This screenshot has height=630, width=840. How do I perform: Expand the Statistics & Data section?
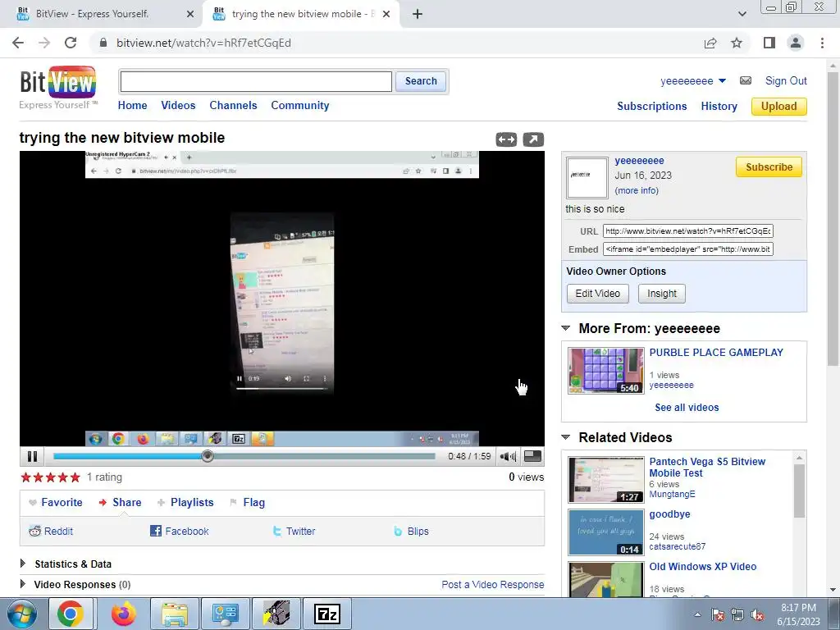[x=23, y=564]
